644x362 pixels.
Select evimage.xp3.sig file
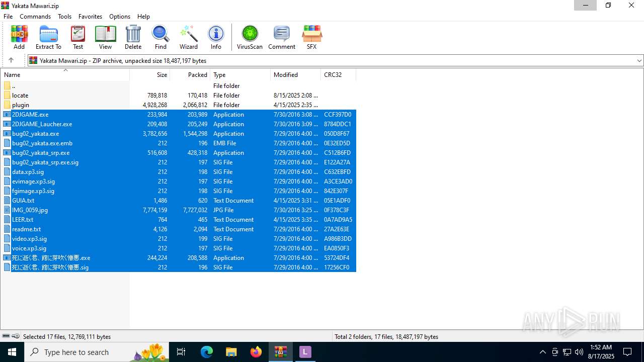(179, 182)
